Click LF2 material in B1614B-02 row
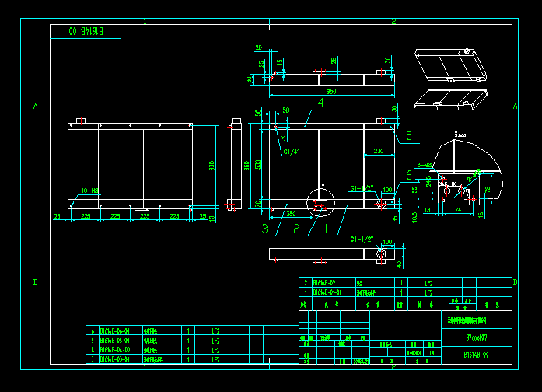This screenshot has width=542, height=392. (428, 283)
